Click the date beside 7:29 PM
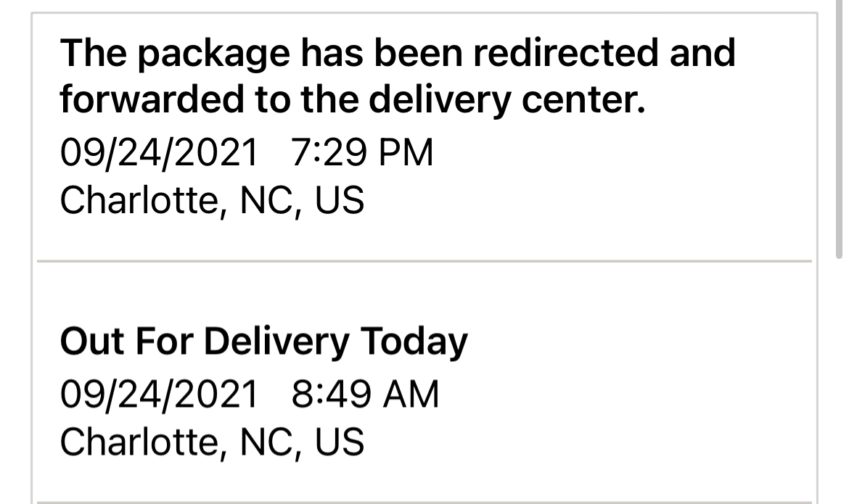Image resolution: width=849 pixels, height=504 pixels. (159, 153)
